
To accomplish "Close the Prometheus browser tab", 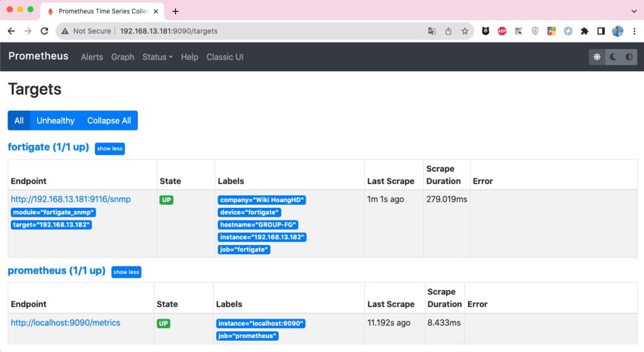I will [156, 11].
